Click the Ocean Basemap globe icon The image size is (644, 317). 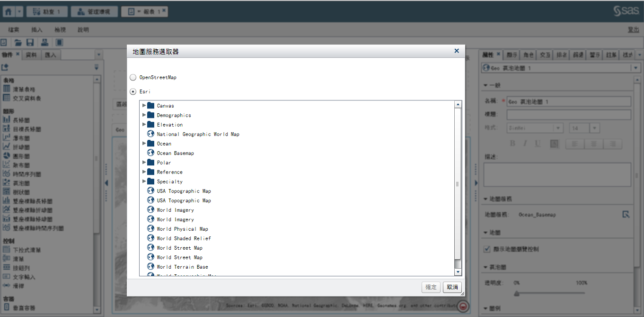[x=151, y=153]
